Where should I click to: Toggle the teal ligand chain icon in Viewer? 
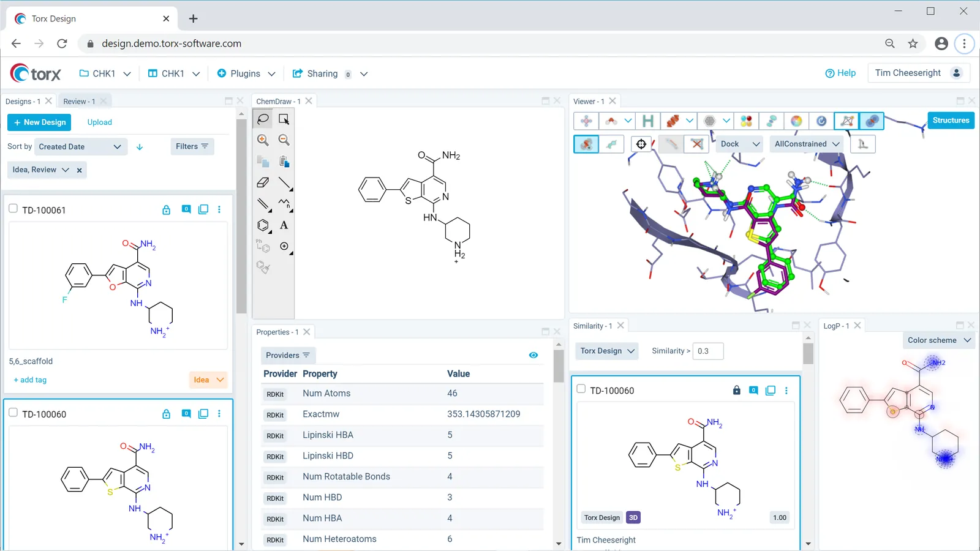611,144
